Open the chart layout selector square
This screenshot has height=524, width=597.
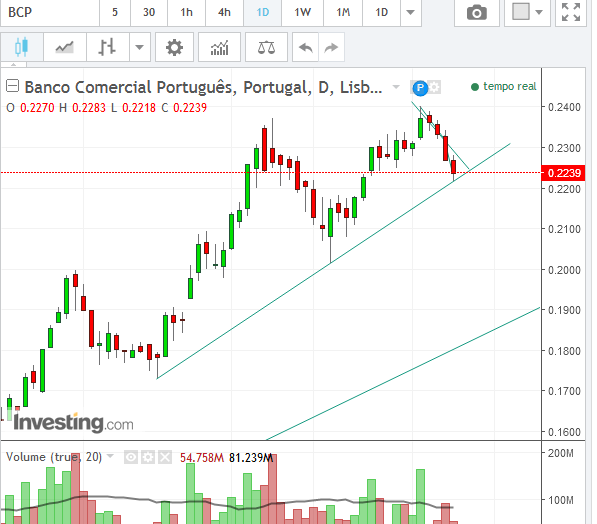521,12
